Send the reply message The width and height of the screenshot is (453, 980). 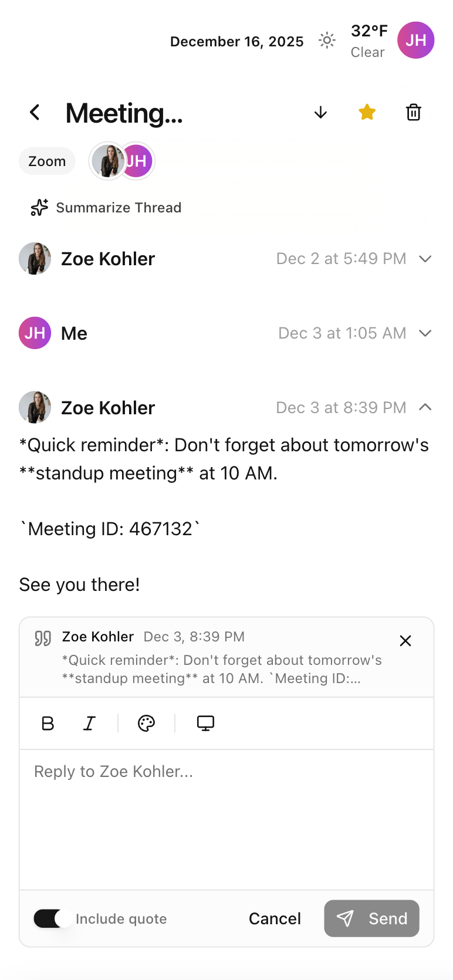(x=371, y=918)
